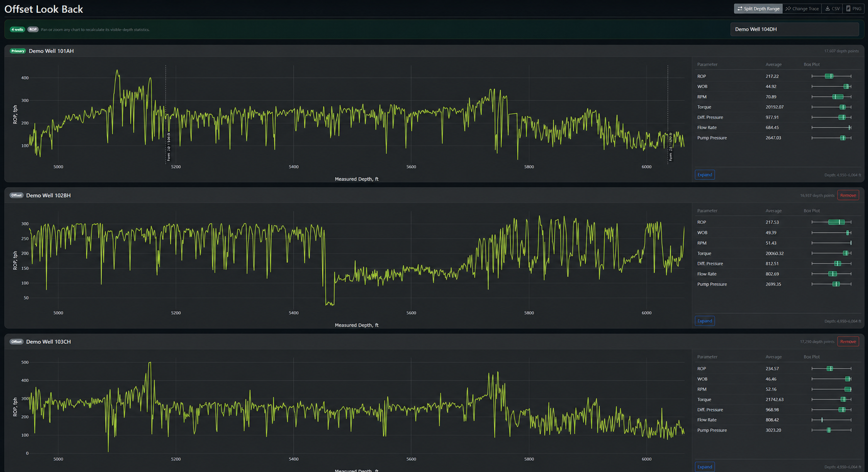Select the Demo Well 103CH title
Screen dimensions: 868x472
(49, 341)
